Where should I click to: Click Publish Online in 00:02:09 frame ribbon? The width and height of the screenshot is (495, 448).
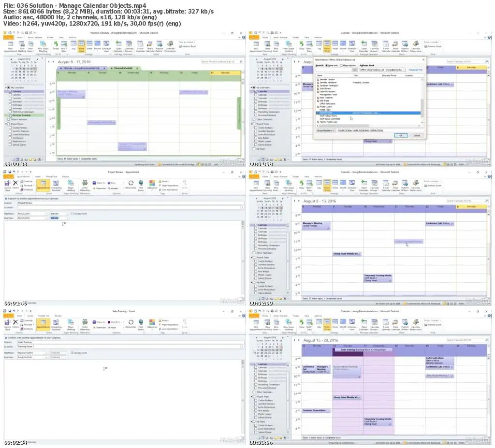[405, 185]
